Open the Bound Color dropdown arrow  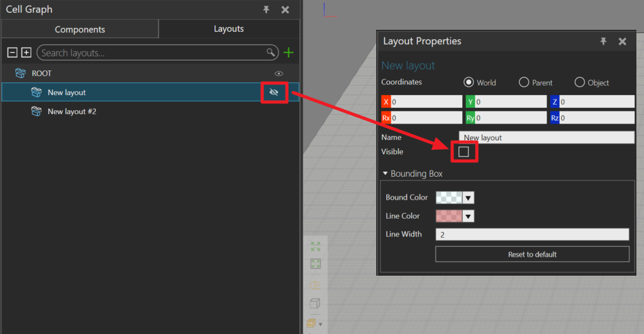(x=469, y=198)
